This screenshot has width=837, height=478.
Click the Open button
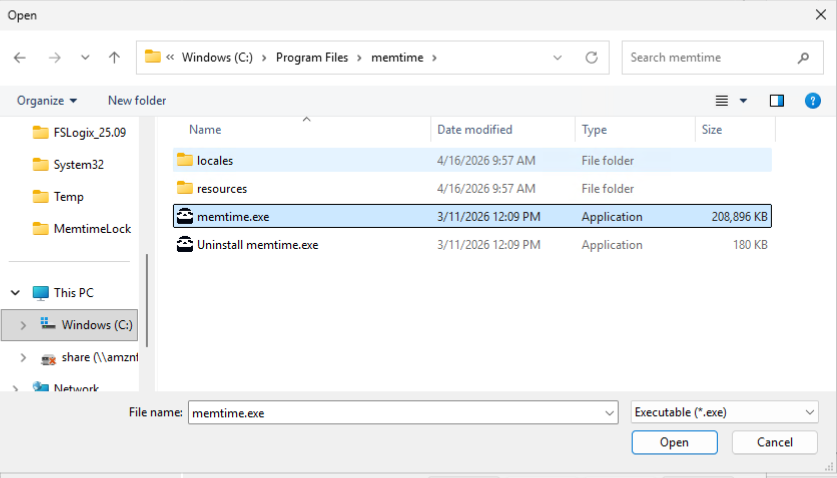[674, 442]
